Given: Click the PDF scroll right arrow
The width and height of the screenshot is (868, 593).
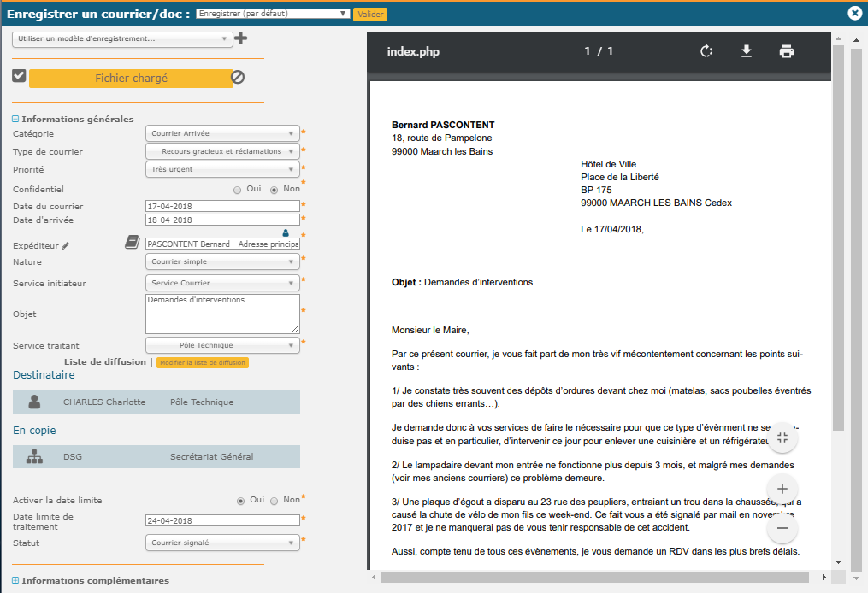Looking at the screenshot, I should 824,578.
